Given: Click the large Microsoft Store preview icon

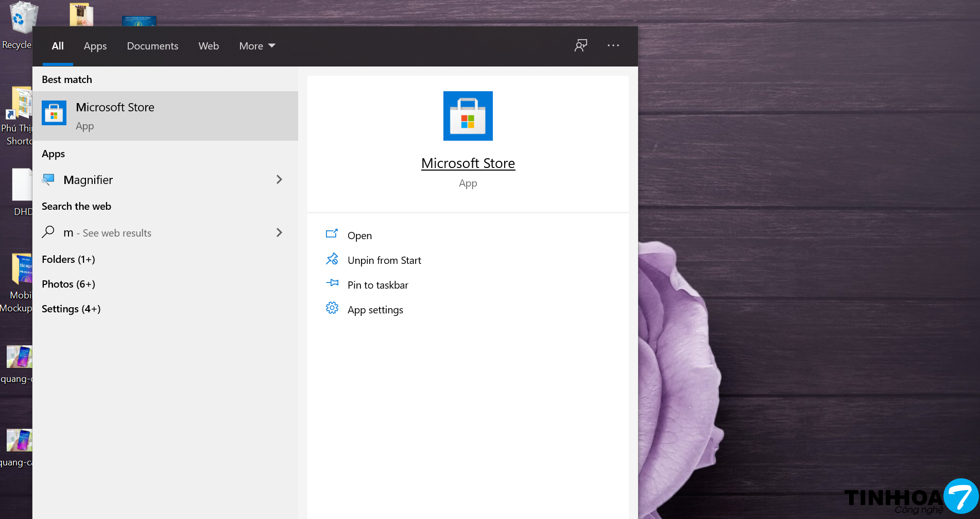Looking at the screenshot, I should [x=468, y=116].
